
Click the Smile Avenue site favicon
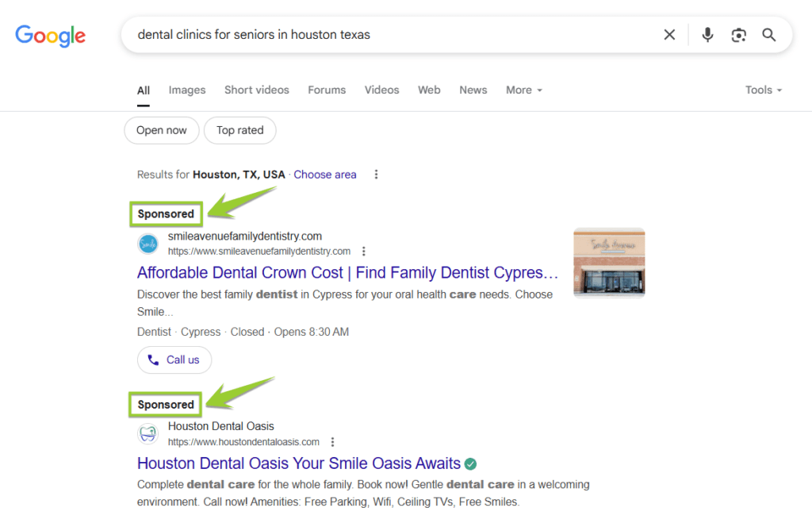tap(148, 244)
